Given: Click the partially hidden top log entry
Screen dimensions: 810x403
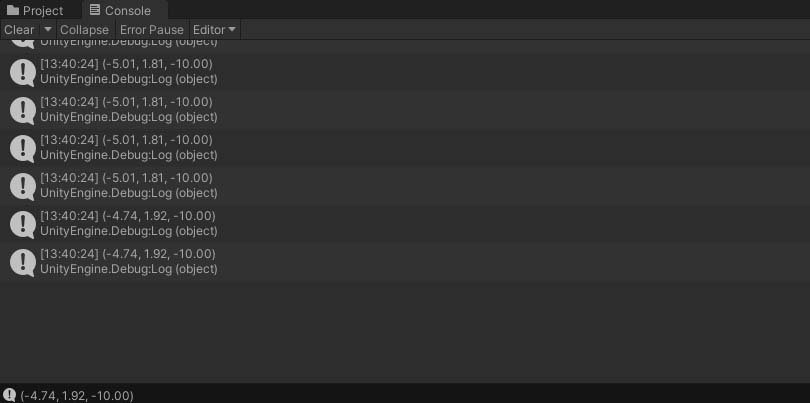Looking at the screenshot, I should point(126,44).
